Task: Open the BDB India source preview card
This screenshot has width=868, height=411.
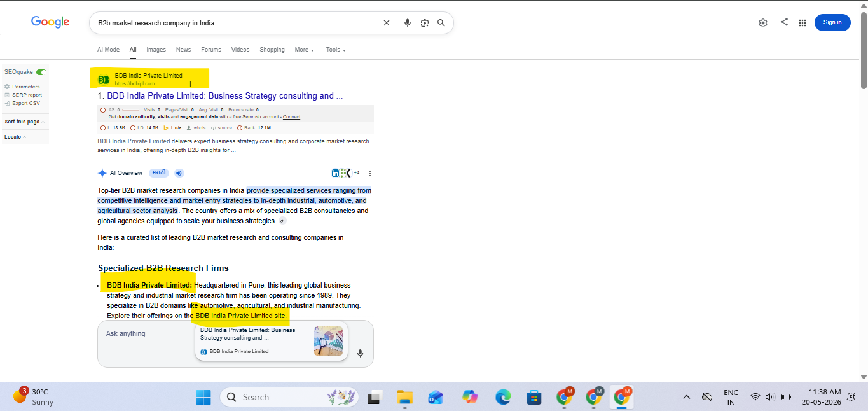Action: coord(272,341)
